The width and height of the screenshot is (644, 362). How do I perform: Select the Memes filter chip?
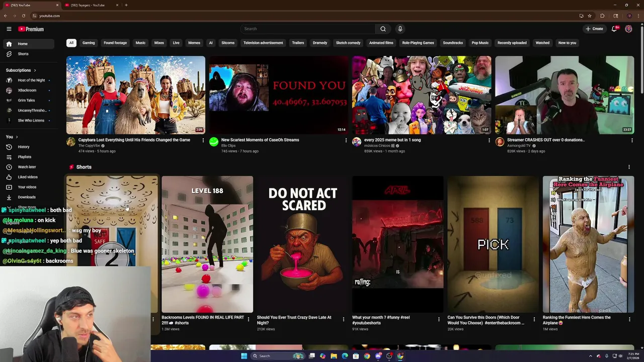194,43
